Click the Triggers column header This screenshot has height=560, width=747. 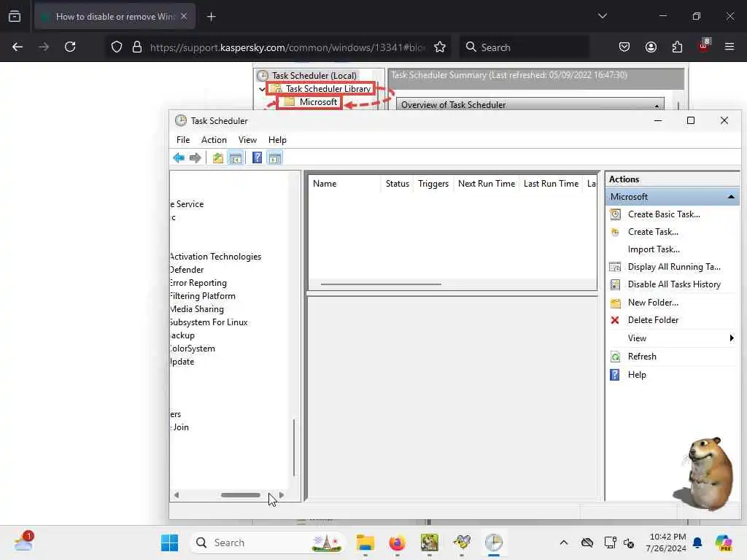point(433,184)
